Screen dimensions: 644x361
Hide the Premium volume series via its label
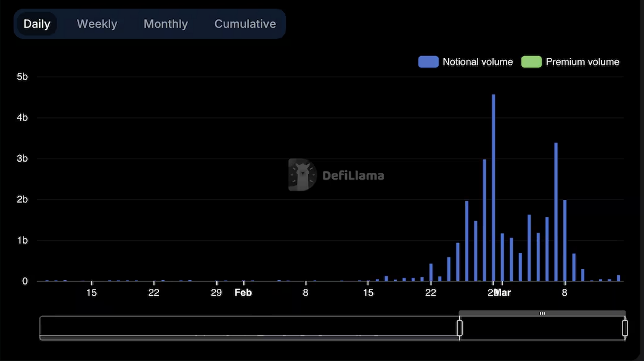(582, 62)
